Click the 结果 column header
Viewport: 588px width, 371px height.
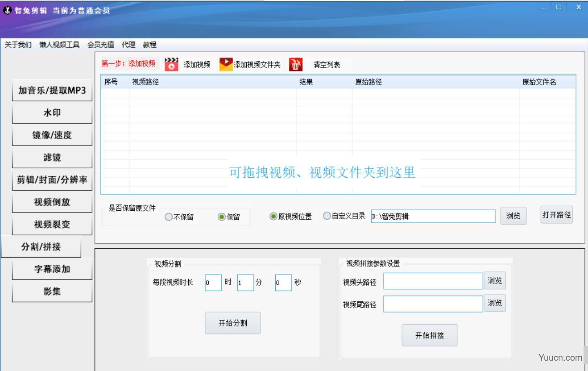pos(324,82)
